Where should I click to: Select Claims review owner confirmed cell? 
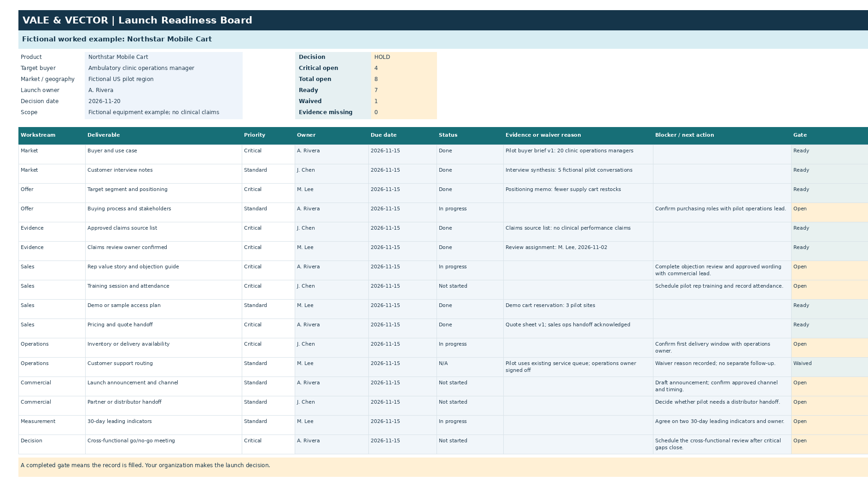point(163,251)
